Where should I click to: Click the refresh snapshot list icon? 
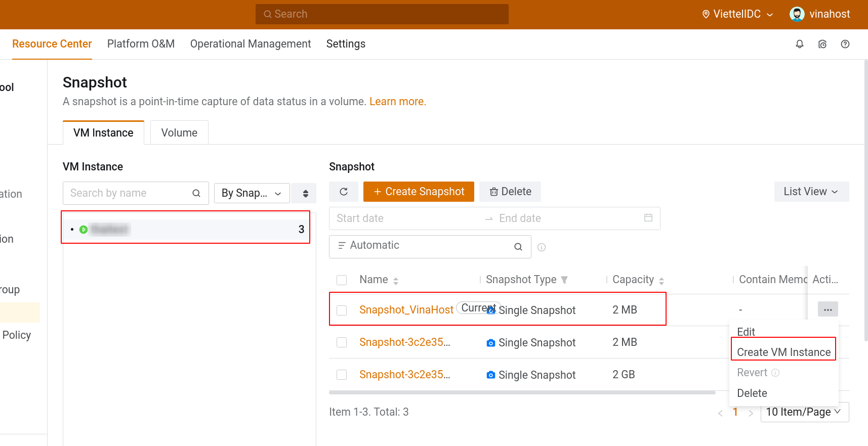(344, 192)
